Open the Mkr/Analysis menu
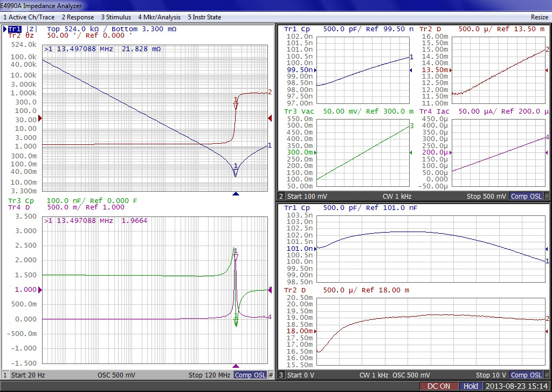 pos(161,17)
